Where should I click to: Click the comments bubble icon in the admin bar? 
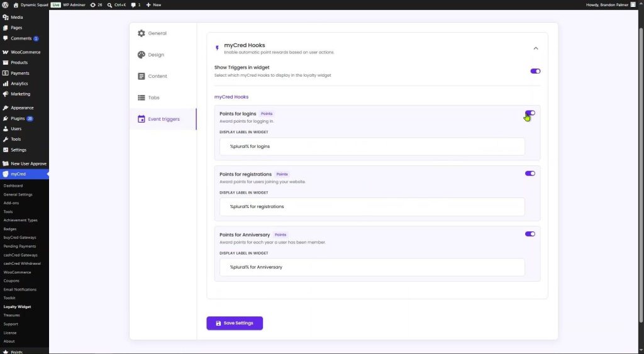pos(133,5)
